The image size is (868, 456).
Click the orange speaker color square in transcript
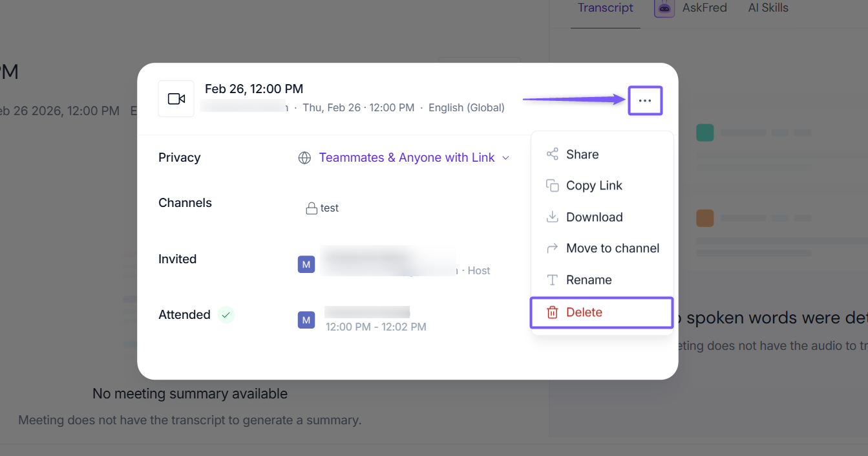coord(704,218)
